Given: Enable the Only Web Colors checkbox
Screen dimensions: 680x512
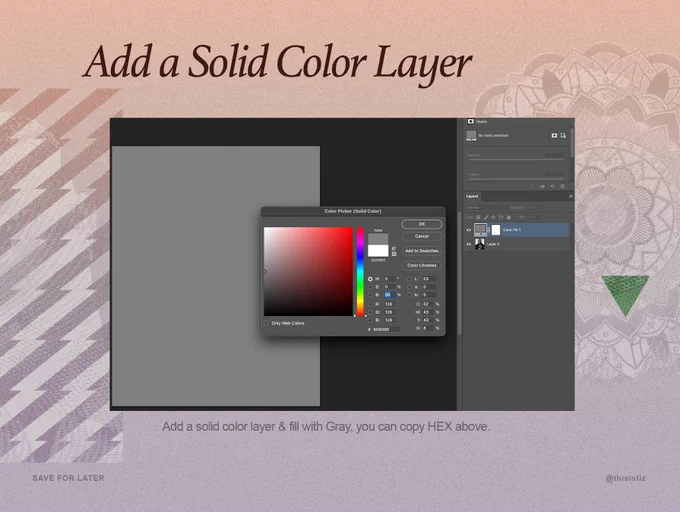Looking at the screenshot, I should coord(266,323).
